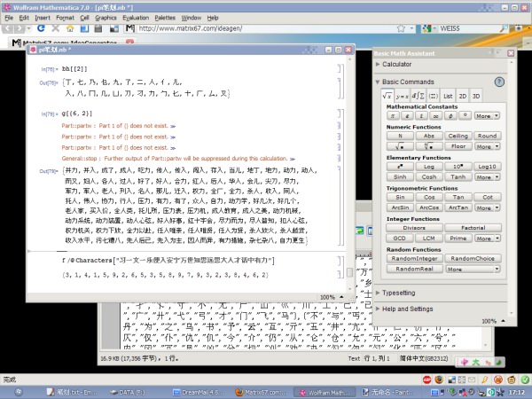The image size is (532, 399).
Task: Open details for General::stop message
Action: pyautogui.click(x=293, y=159)
